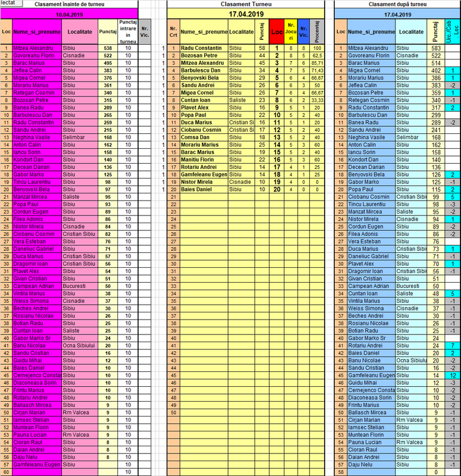The height and width of the screenshot is (476, 461).
Task: Select the 'Clasament după turneu' title cell
Action: [x=397, y=4]
